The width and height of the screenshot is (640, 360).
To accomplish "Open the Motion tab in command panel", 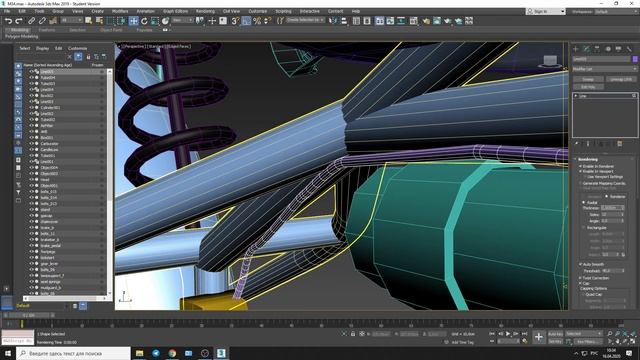I will pos(608,49).
